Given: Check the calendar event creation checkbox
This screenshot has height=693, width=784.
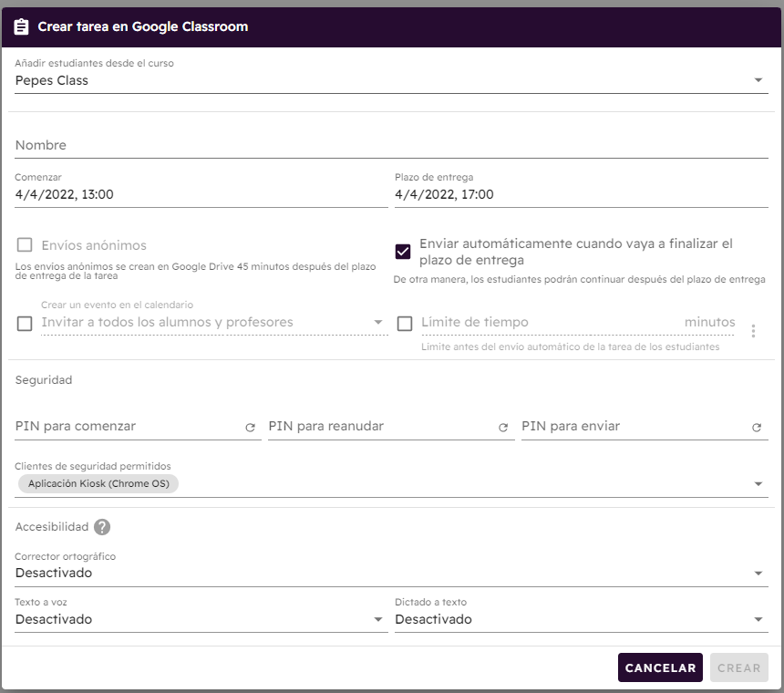Looking at the screenshot, I should [25, 324].
